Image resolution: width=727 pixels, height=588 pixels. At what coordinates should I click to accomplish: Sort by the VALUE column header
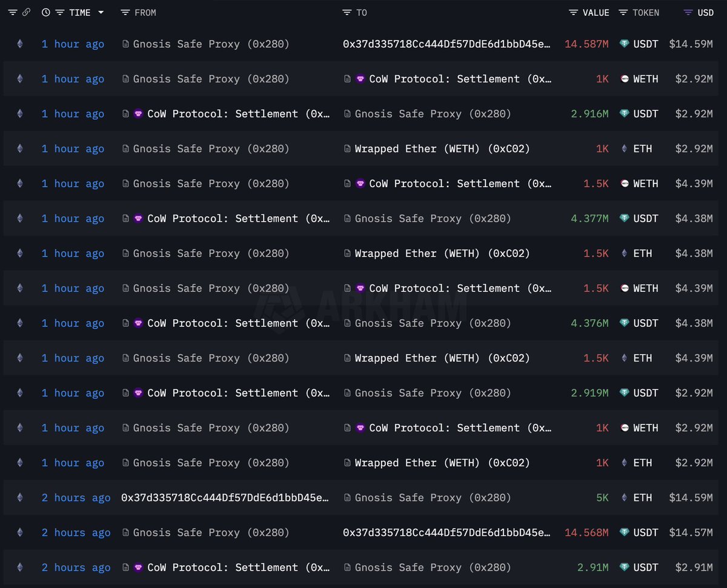click(596, 13)
